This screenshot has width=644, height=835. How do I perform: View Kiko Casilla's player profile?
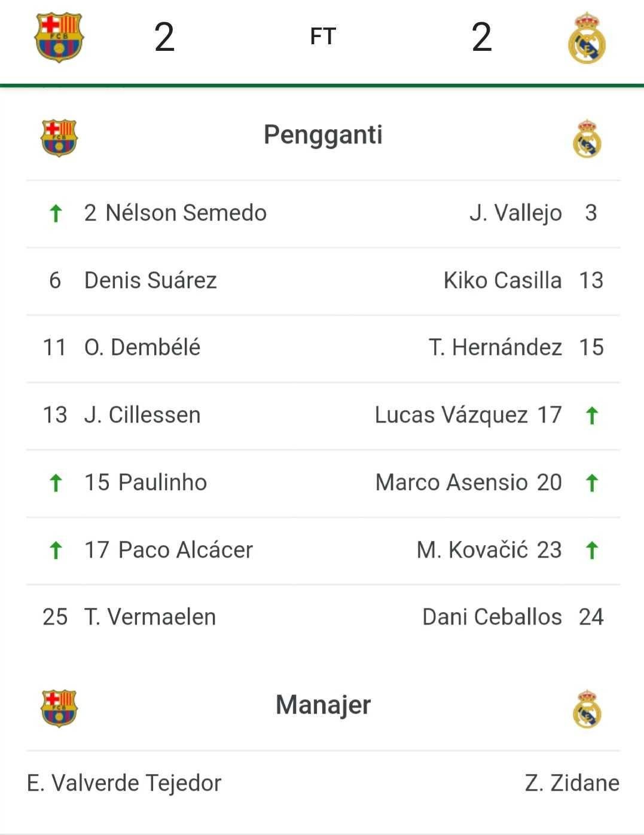point(502,280)
